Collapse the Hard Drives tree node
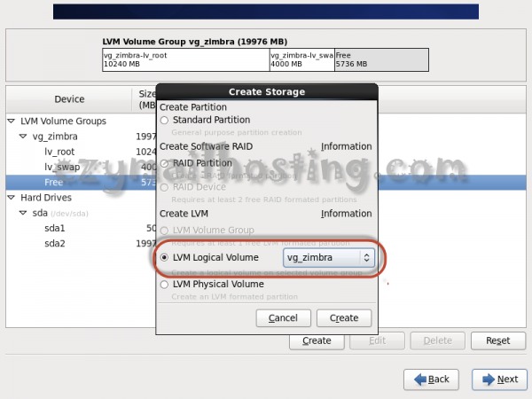 (x=12, y=198)
